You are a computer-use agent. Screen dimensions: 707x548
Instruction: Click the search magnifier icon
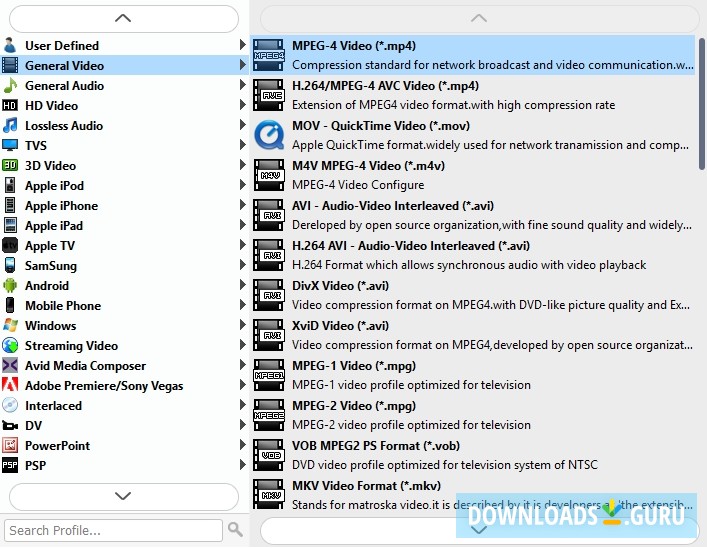point(235,529)
